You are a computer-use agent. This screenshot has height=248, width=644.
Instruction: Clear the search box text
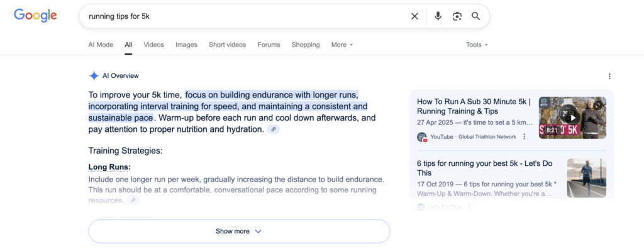414,16
